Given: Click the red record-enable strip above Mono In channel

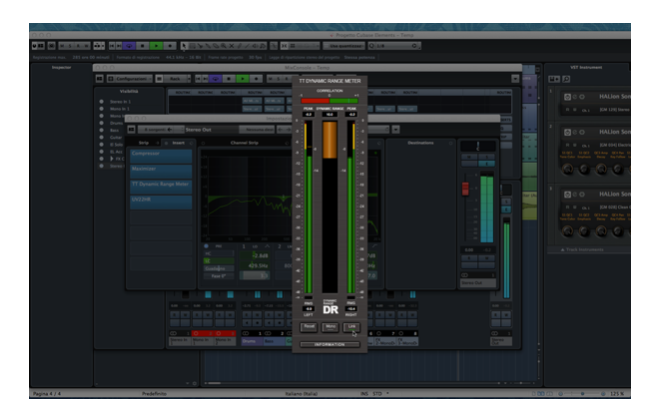Looking at the screenshot, I should click(203, 333).
